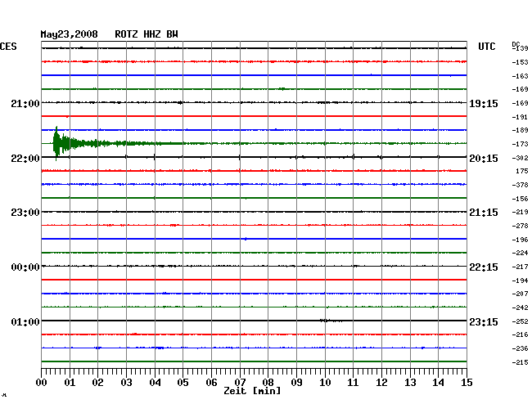Click the DC offset value -191
Viewport: 532px width, 404px height.
click(x=520, y=117)
